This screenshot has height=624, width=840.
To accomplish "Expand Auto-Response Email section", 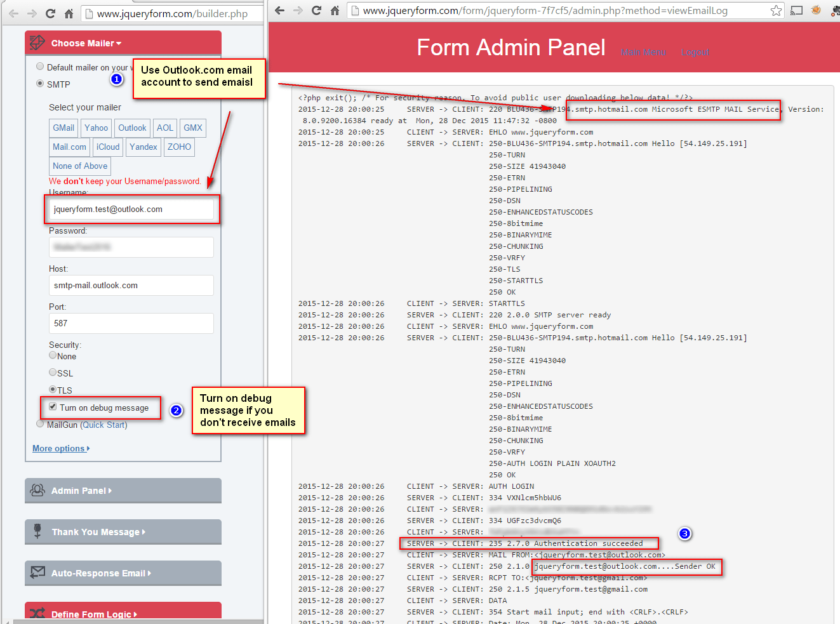I will click(123, 573).
